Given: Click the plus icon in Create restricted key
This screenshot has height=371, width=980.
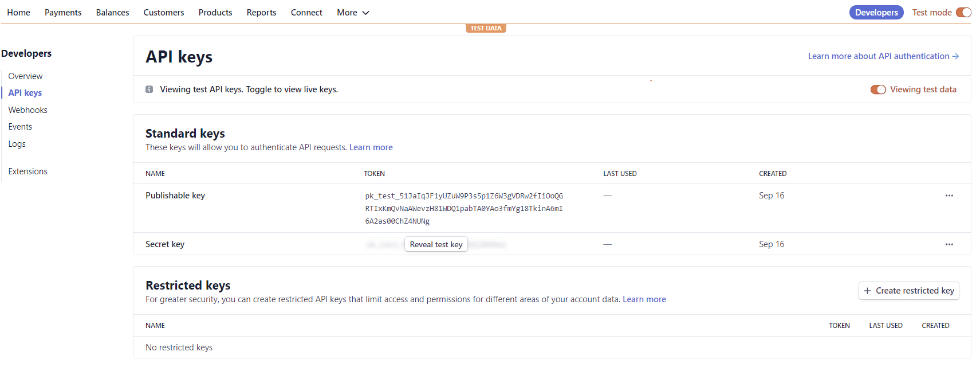Looking at the screenshot, I should pyautogui.click(x=867, y=291).
